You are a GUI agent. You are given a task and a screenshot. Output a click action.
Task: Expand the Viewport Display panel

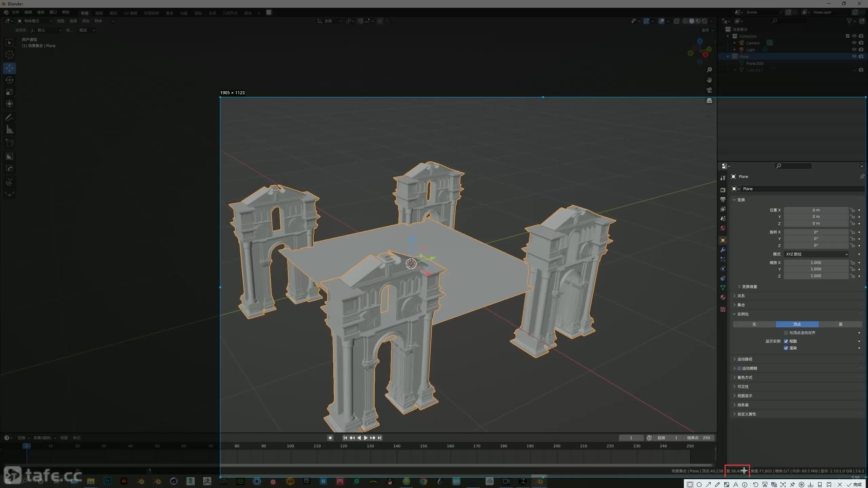pos(743,396)
